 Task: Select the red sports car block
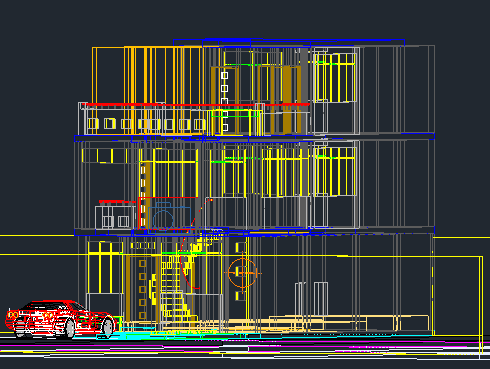click(x=62, y=319)
